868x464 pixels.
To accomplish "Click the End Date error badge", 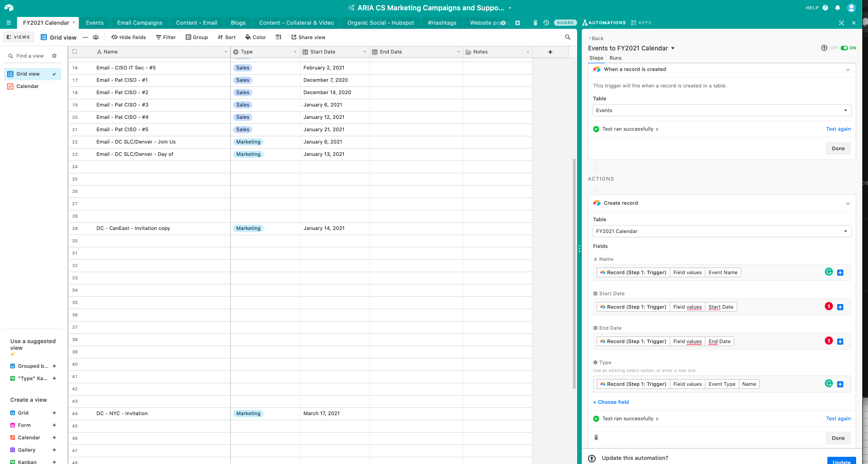I will click(829, 341).
